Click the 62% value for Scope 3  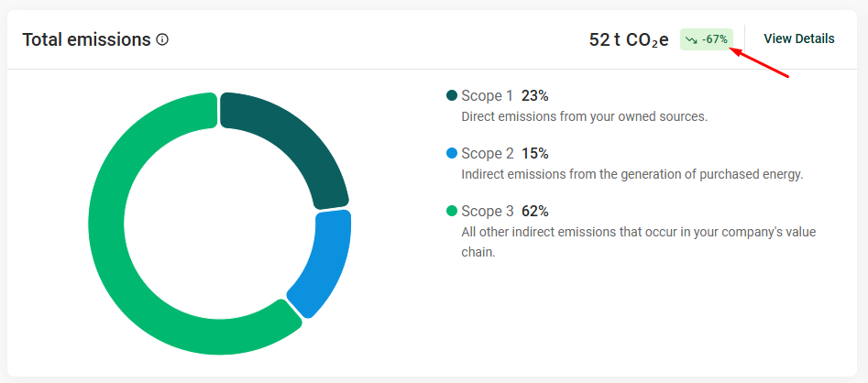(x=535, y=212)
